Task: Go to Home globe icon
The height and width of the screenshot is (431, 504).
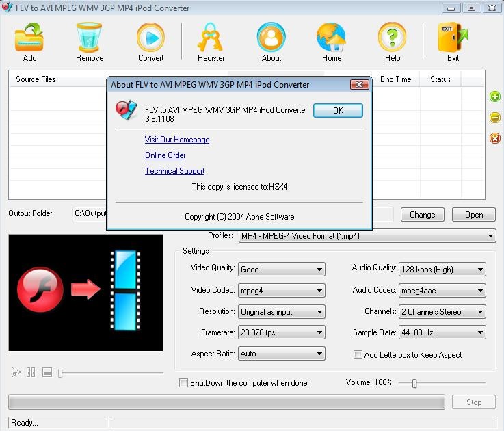Action: coord(332,38)
